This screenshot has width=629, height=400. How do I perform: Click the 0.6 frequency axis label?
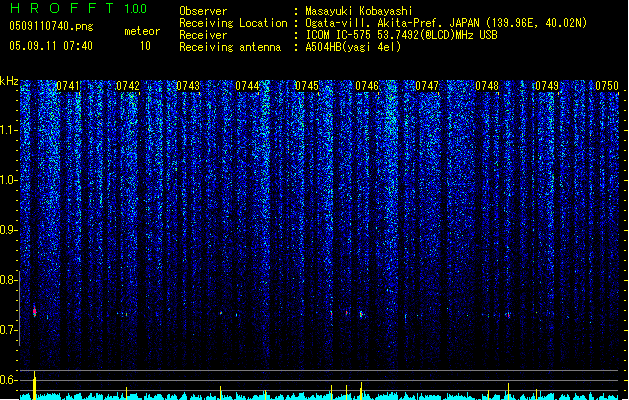[x=8, y=380]
